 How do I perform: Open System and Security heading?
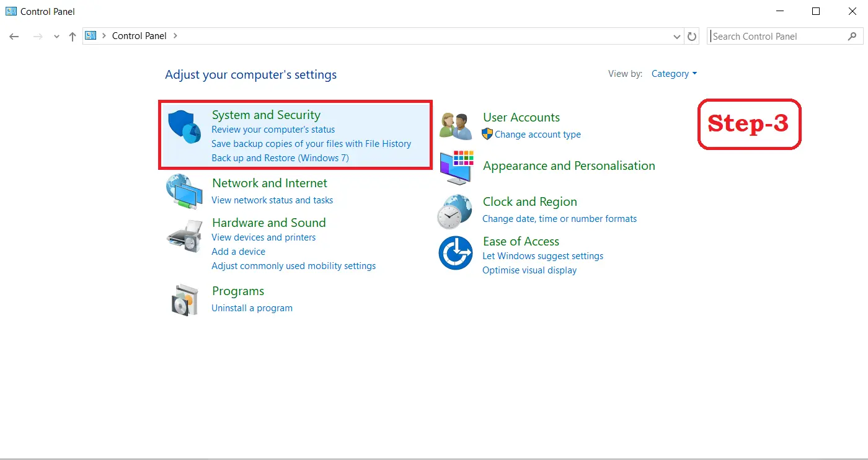click(266, 115)
